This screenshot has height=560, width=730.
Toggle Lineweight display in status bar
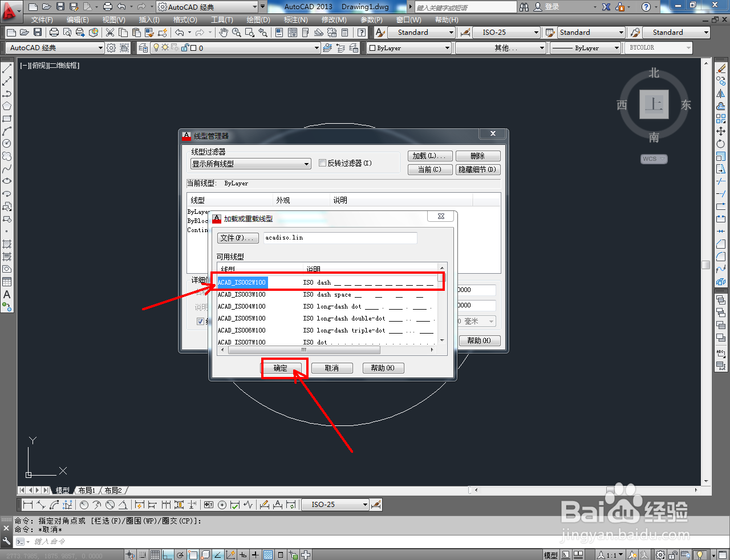coord(255,555)
